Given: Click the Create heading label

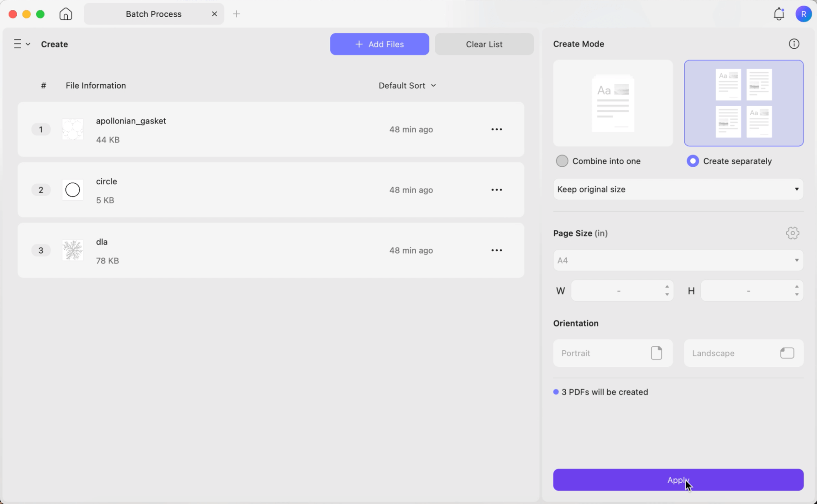Looking at the screenshot, I should click(x=54, y=44).
